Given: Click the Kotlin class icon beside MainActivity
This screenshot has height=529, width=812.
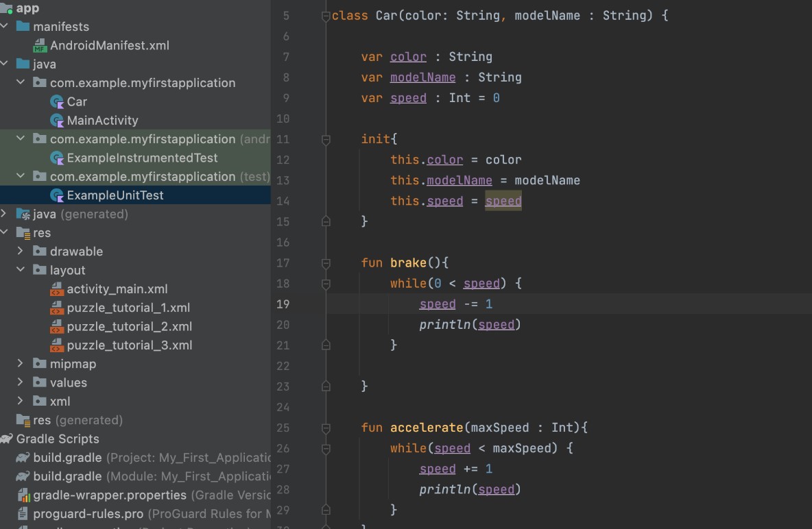Looking at the screenshot, I should click(56, 120).
